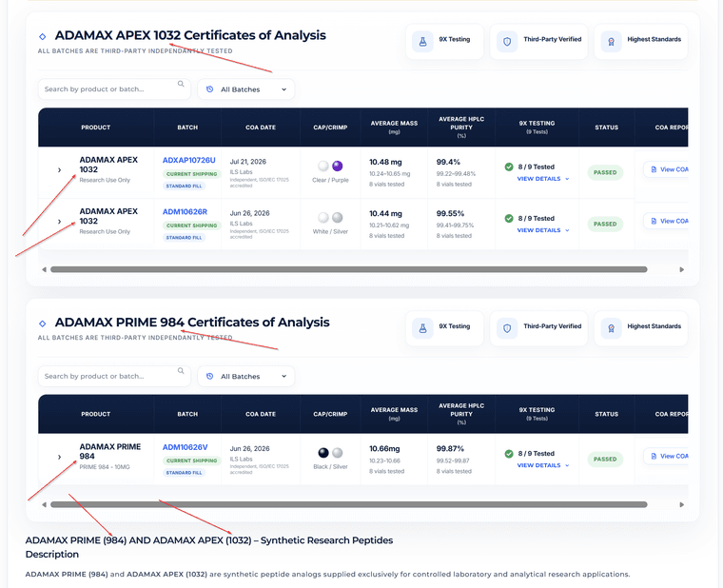
Task: Click the diamond icon beside ADAMAX APEX 1032 heading
Action: pos(43,36)
